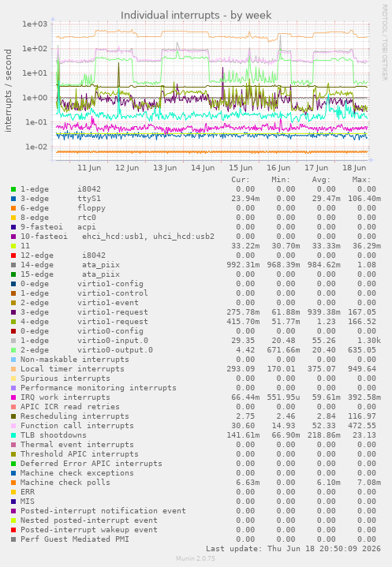The width and height of the screenshot is (392, 567).
Task: Click the '1e+00' y-axis tick label
Action: tap(35, 98)
